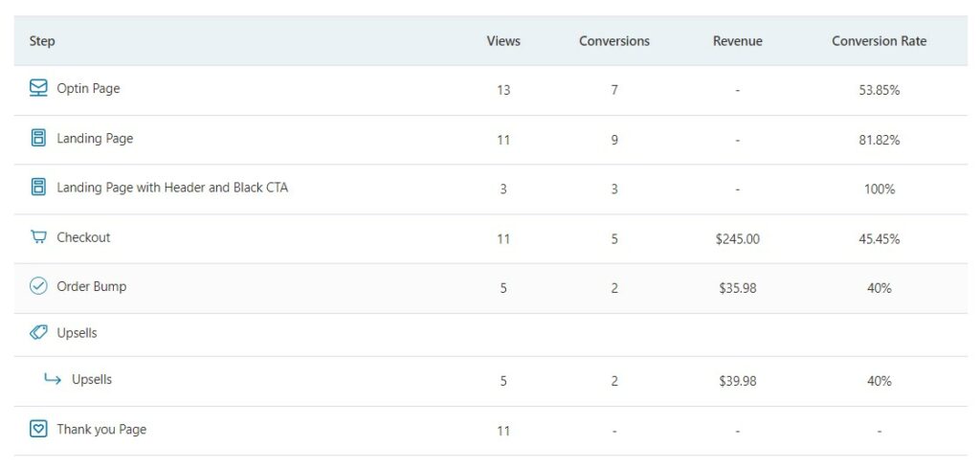Viewport: 980px width, 468px height.
Task: Click the icon beside Landing Page with Header
Action: (38, 187)
